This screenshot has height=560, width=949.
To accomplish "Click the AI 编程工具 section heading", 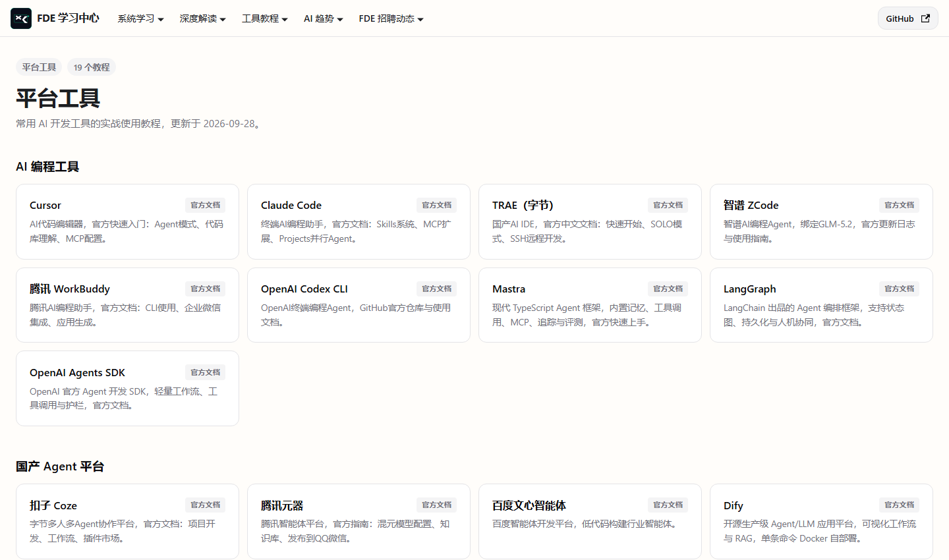I will coord(47,167).
